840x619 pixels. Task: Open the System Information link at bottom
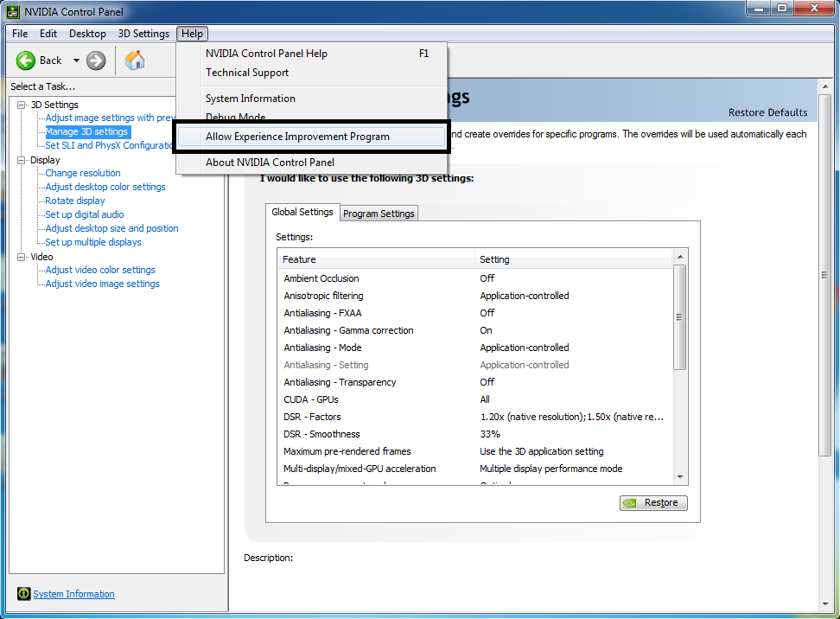tap(74, 594)
